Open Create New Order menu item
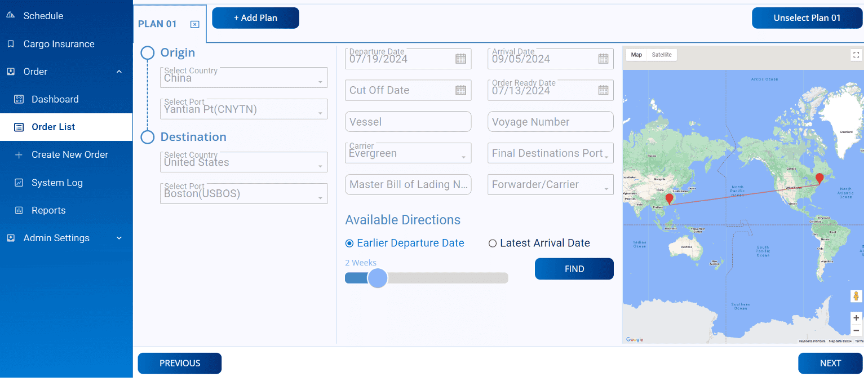 (x=66, y=154)
